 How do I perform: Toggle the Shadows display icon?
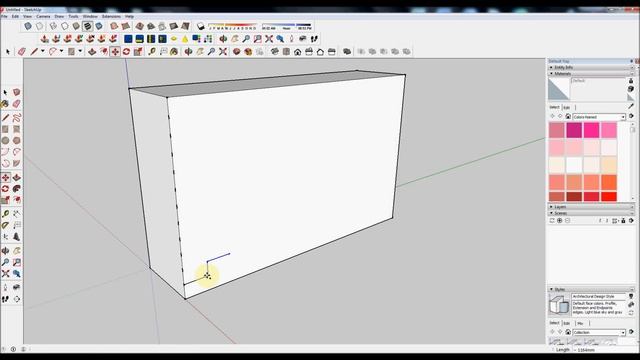(200, 27)
